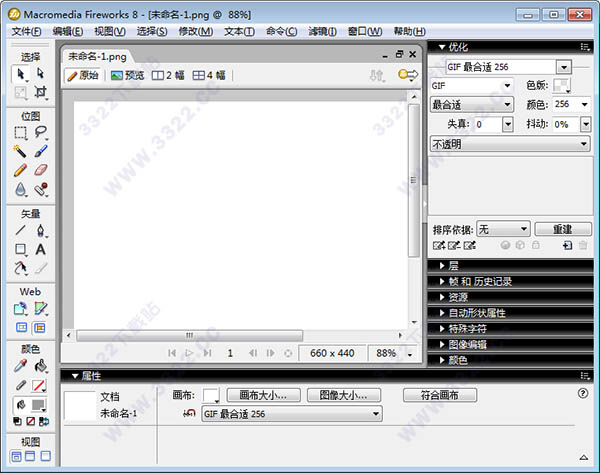Click the play animation button
The image size is (600, 473).
click(189, 353)
